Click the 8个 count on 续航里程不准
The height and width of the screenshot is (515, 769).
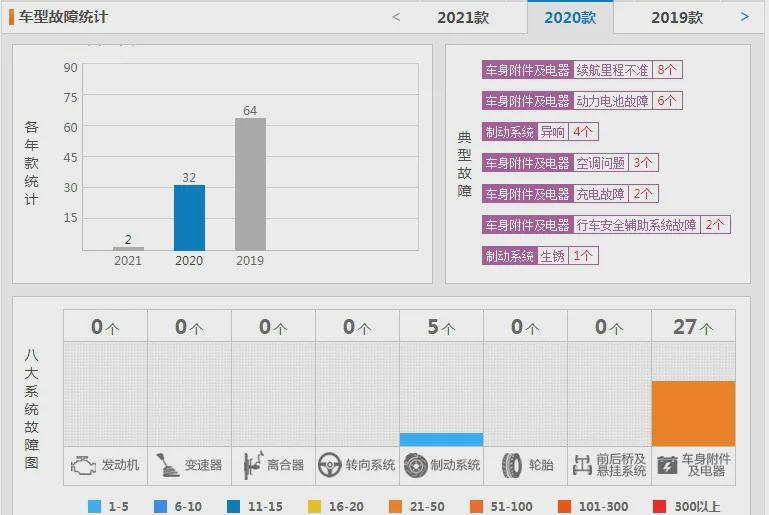click(x=667, y=70)
